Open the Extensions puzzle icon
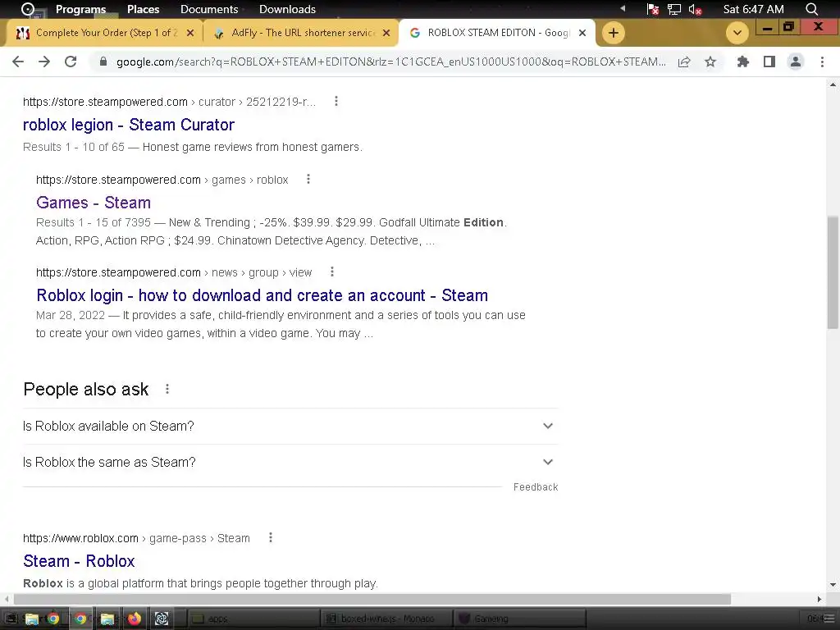Viewport: 840px width, 630px height. click(743, 62)
